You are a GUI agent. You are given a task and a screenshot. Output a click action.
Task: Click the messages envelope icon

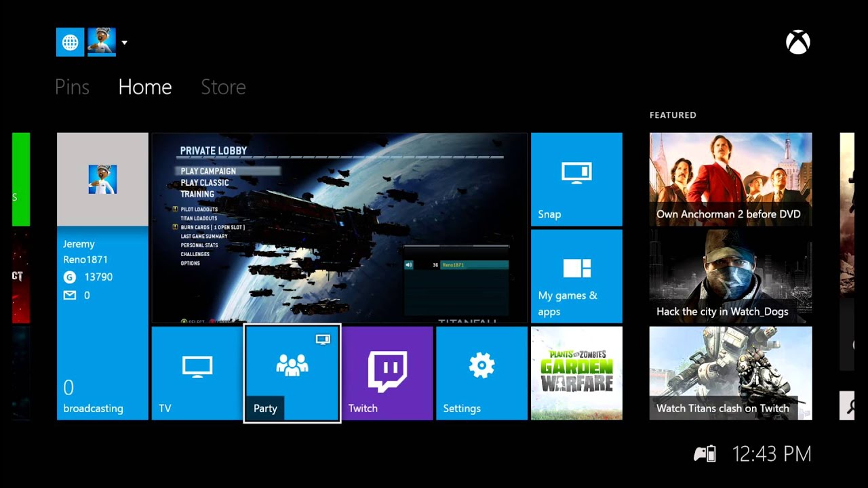point(69,296)
